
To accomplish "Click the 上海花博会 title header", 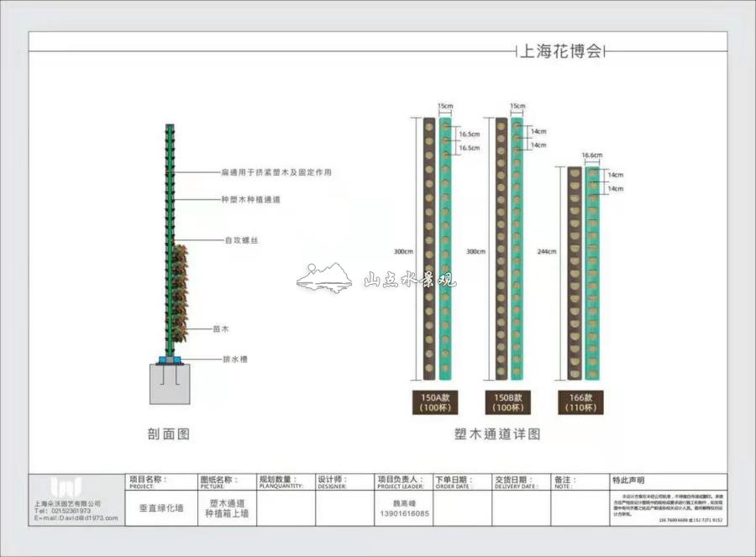I will (x=560, y=52).
